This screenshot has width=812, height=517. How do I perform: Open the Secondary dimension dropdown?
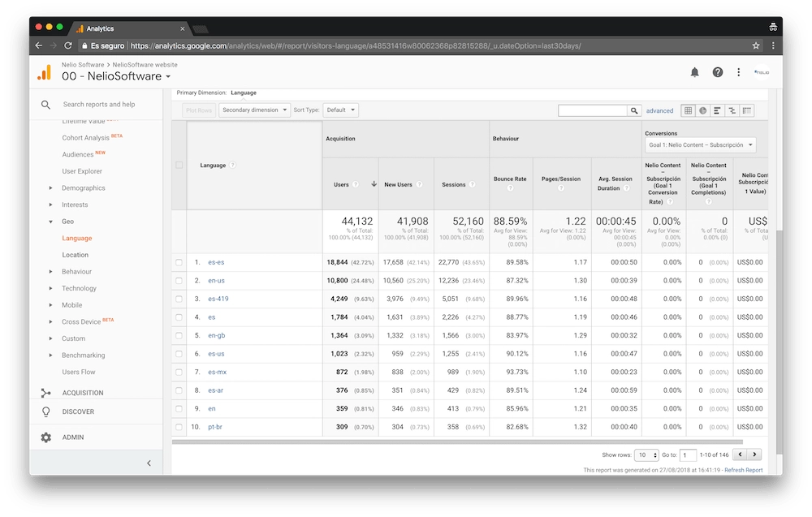click(254, 110)
